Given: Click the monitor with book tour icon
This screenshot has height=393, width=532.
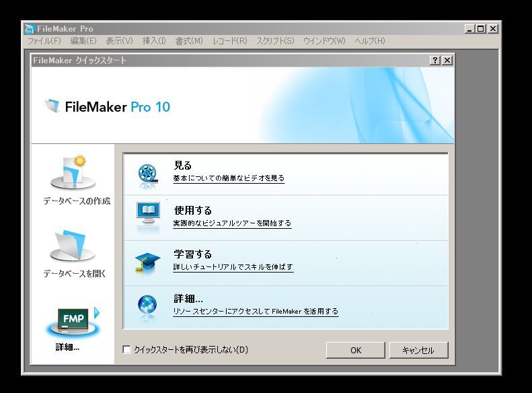Looking at the screenshot, I should [148, 215].
